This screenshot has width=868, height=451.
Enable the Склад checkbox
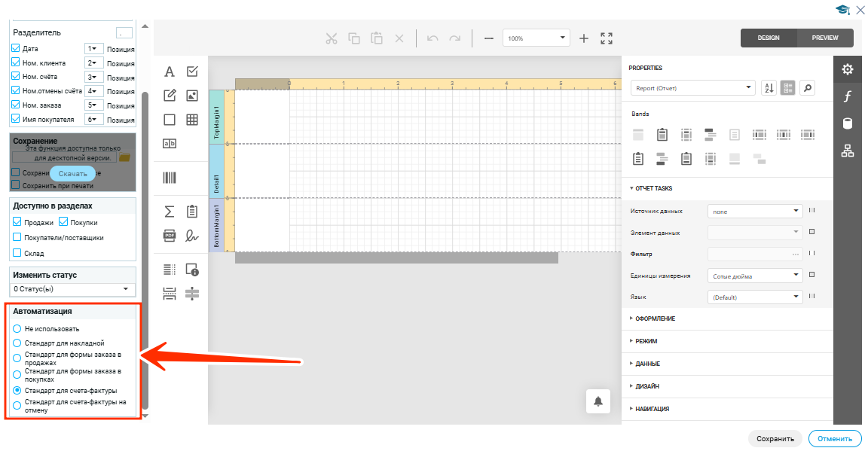tap(17, 253)
